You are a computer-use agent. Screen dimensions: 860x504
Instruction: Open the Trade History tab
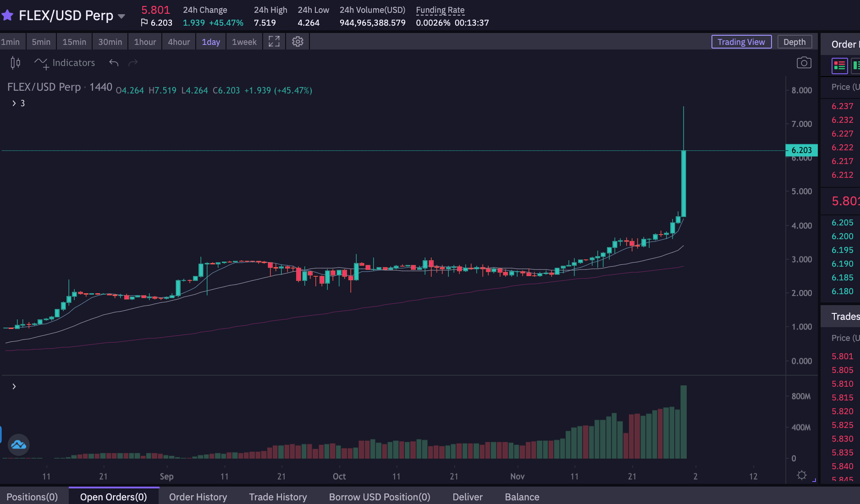278,497
